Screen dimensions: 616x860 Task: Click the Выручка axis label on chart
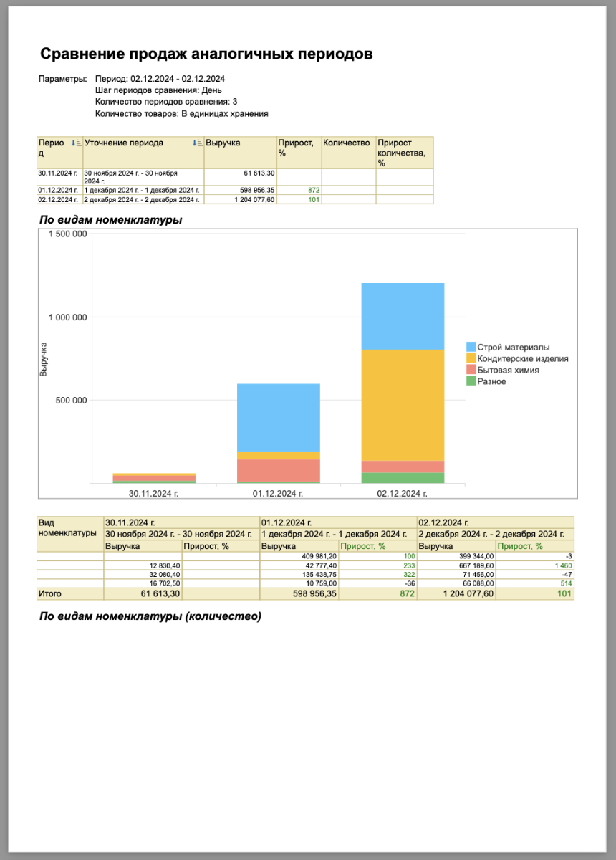coord(44,360)
